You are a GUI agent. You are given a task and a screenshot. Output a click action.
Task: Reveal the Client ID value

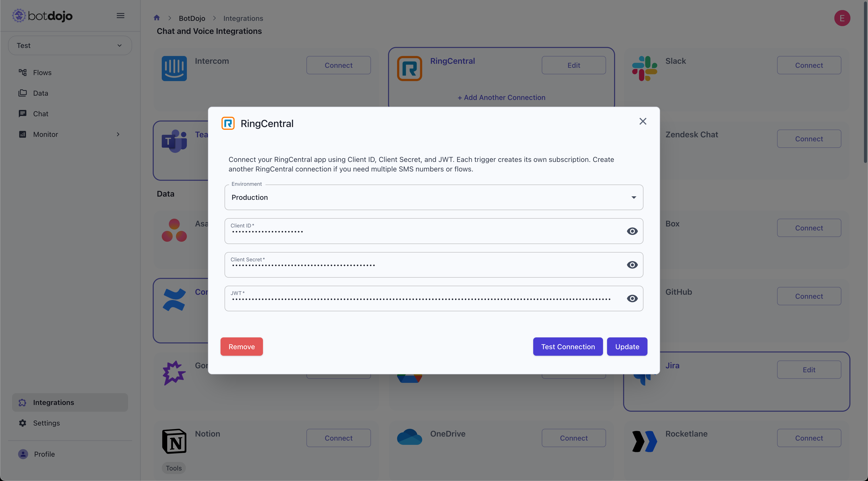(x=632, y=231)
